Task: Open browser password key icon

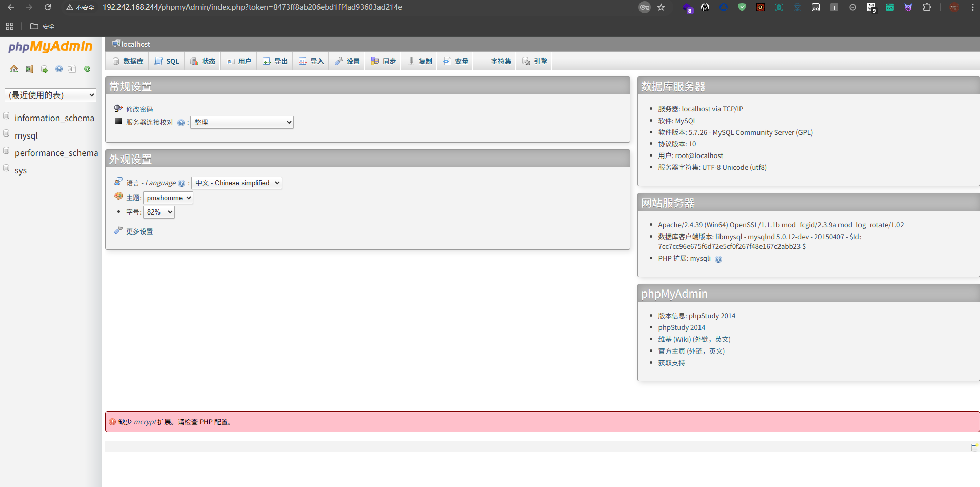Action: click(645, 7)
